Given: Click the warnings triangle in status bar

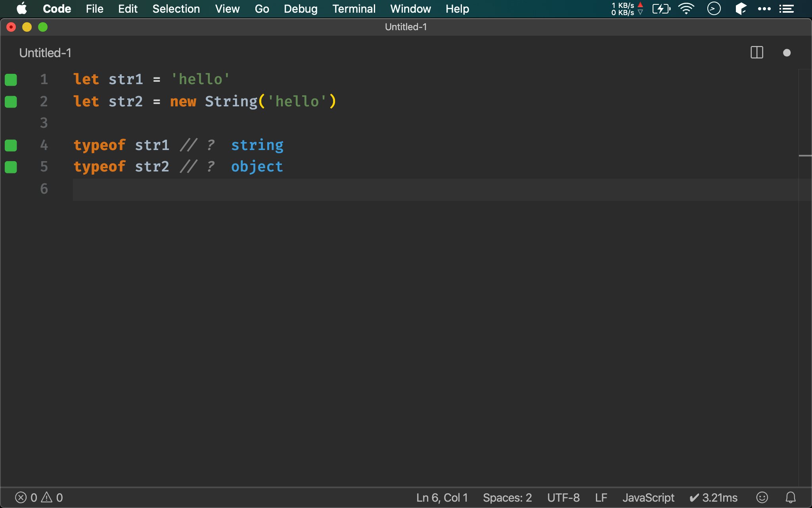Looking at the screenshot, I should pos(47,497).
